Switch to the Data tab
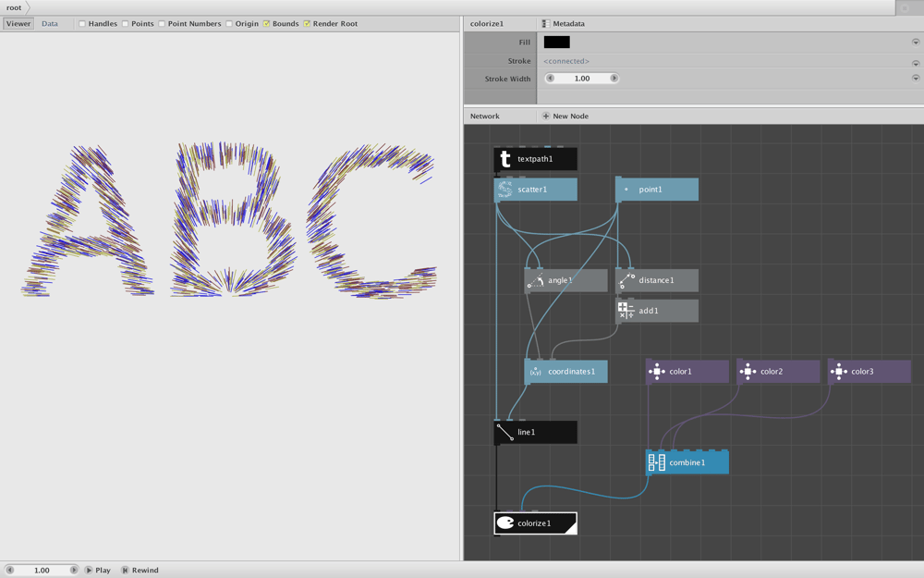This screenshot has width=924, height=578. tap(50, 24)
